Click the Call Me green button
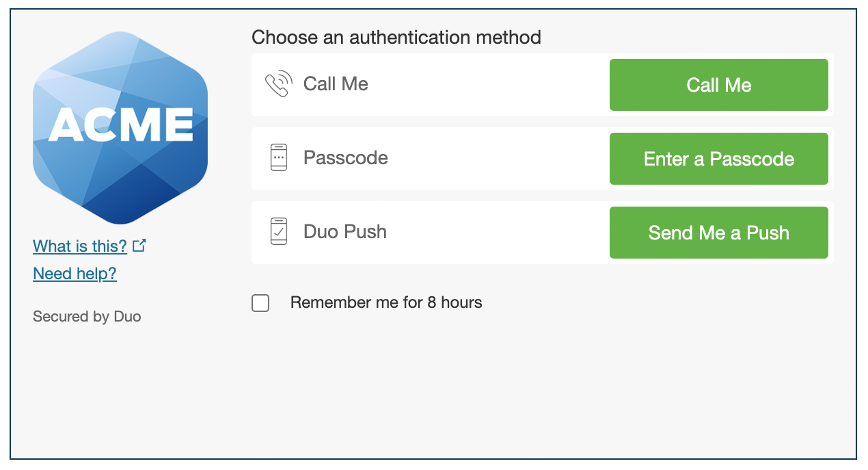Viewport: 868px width, 470px height. click(x=718, y=84)
